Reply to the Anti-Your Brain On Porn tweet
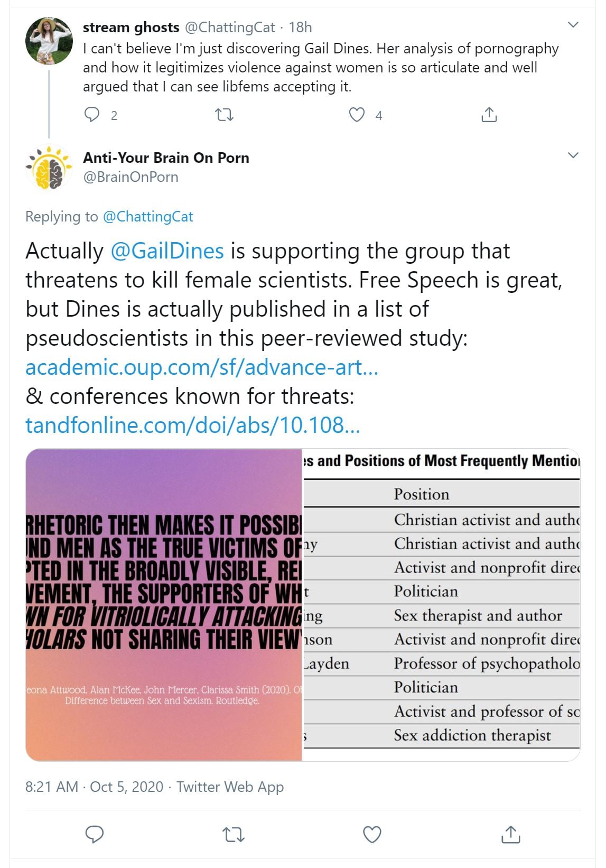This screenshot has width=606, height=868. click(x=95, y=834)
